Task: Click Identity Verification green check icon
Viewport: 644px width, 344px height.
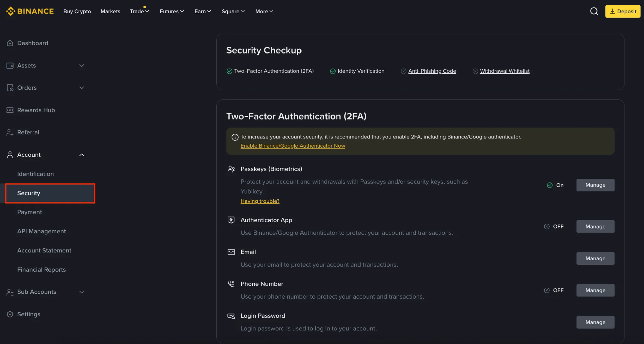Action: coord(333,71)
